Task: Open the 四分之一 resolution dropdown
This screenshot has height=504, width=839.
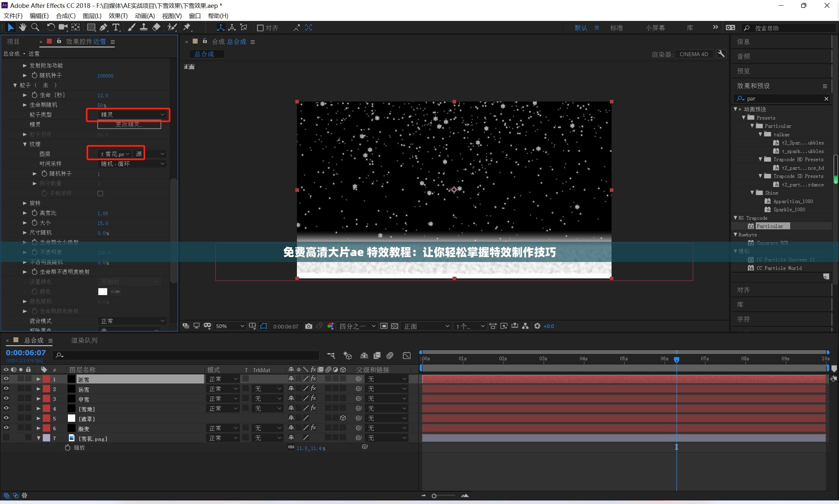Action: (x=357, y=326)
